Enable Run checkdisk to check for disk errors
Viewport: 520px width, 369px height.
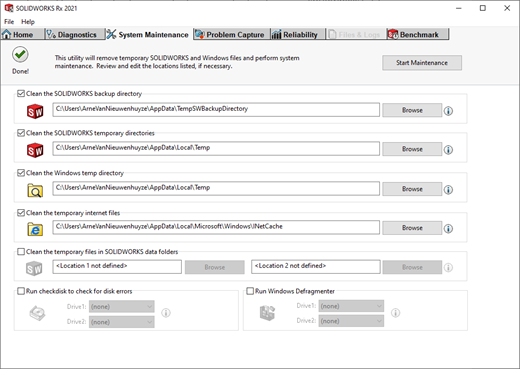pyautogui.click(x=21, y=291)
